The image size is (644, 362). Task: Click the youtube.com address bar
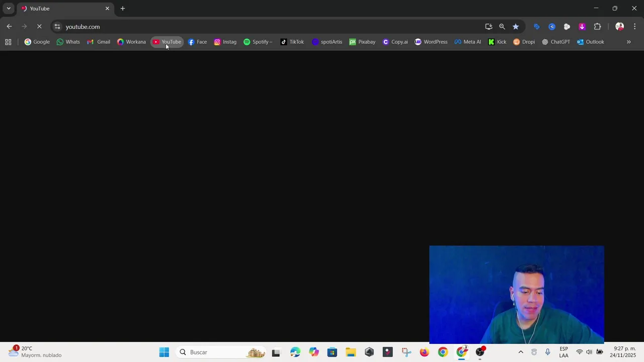coord(272,27)
